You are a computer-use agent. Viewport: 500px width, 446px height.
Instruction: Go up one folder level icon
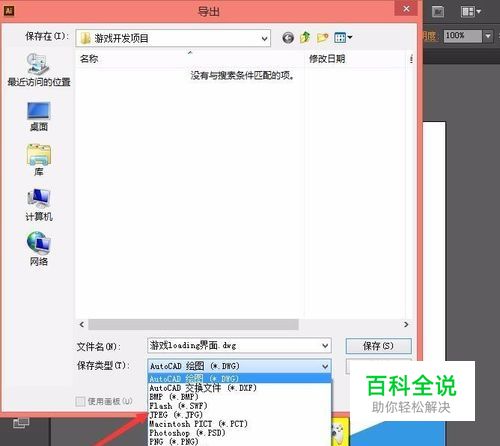(x=305, y=37)
